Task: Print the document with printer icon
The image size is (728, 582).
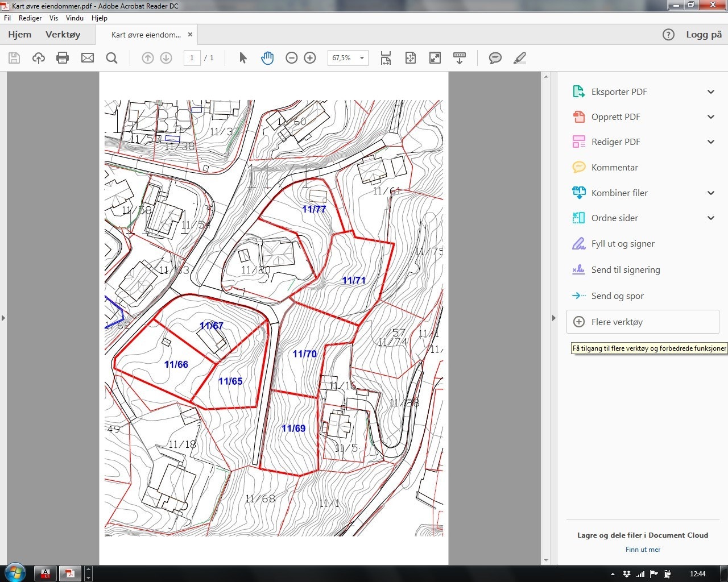Action: click(63, 58)
